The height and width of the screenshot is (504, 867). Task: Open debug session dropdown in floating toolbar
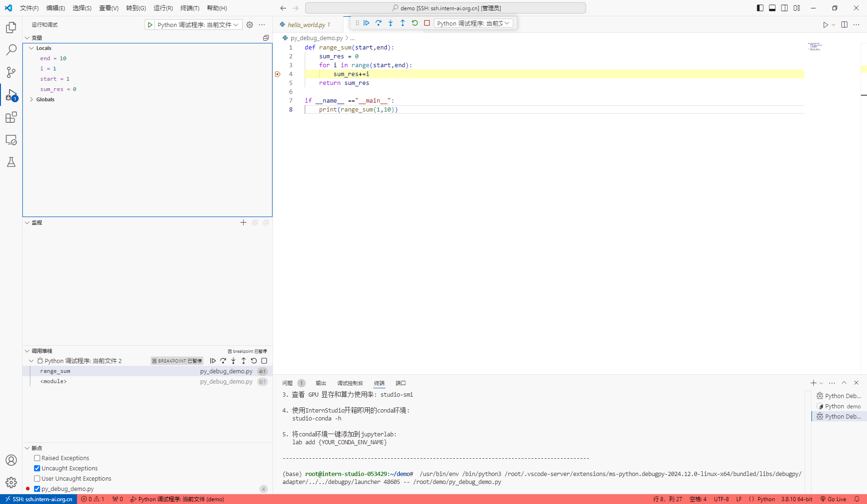point(473,23)
